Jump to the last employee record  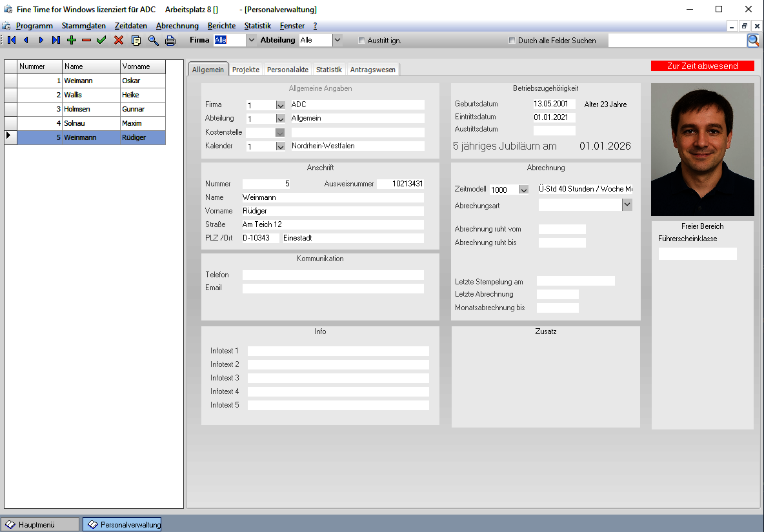click(x=56, y=40)
